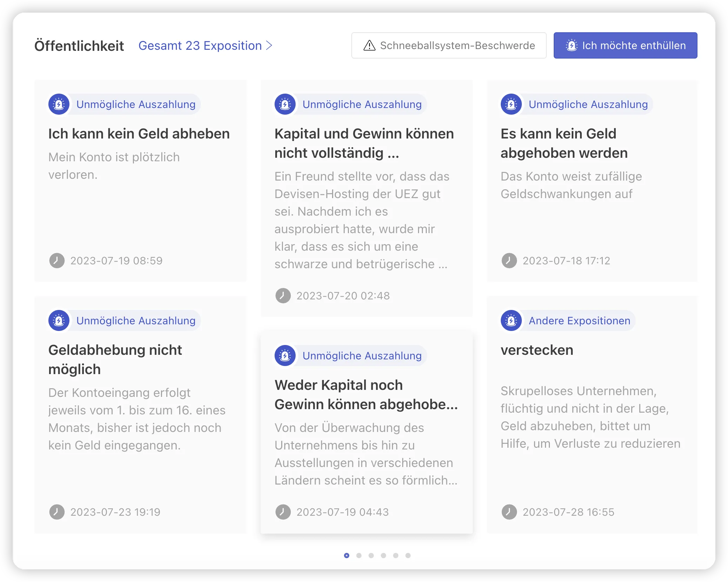
Task: Click clock icon next to 2023-07-28 16:55
Action: [x=509, y=512]
